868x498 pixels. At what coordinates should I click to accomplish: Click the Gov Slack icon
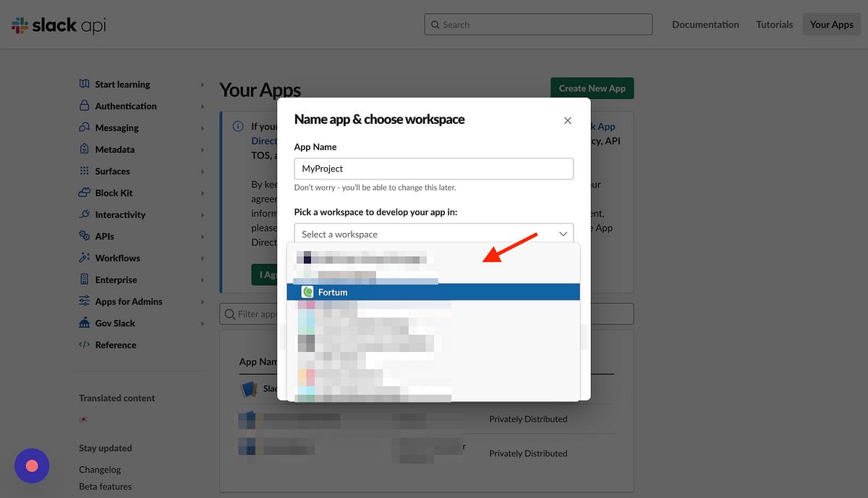[x=84, y=323]
